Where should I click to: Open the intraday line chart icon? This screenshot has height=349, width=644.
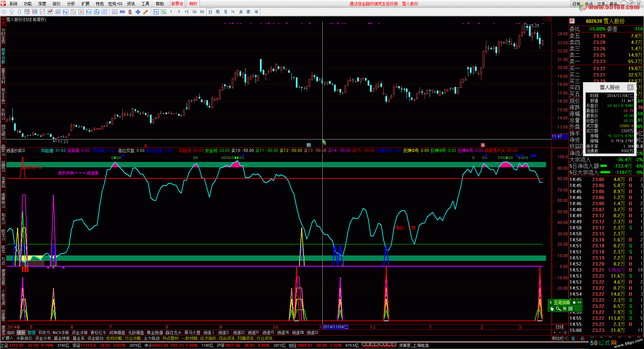tap(43, 12)
